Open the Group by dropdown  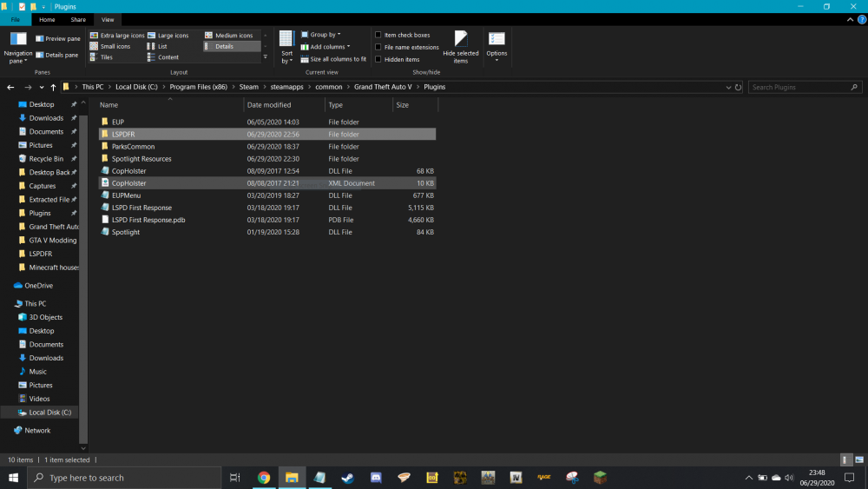(321, 35)
